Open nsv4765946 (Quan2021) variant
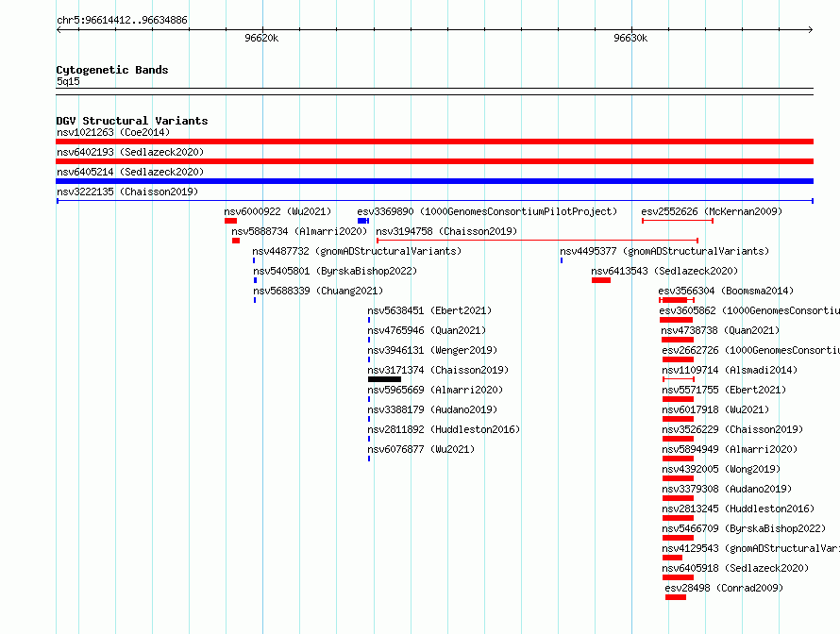This screenshot has height=634, width=840. (x=427, y=330)
